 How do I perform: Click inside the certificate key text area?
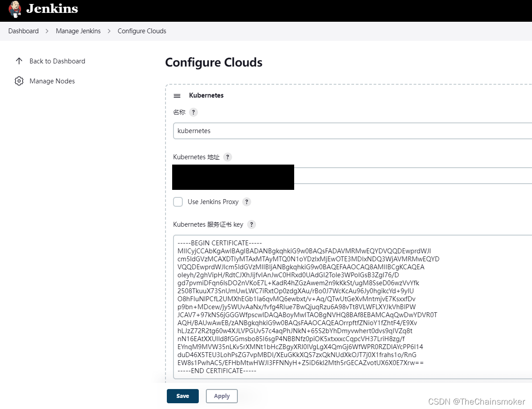point(352,307)
